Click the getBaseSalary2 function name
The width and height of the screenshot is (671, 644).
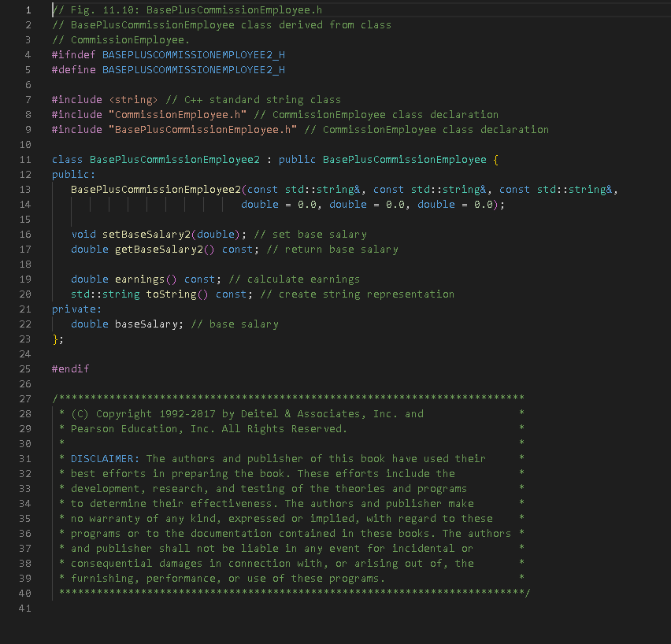tap(159, 250)
